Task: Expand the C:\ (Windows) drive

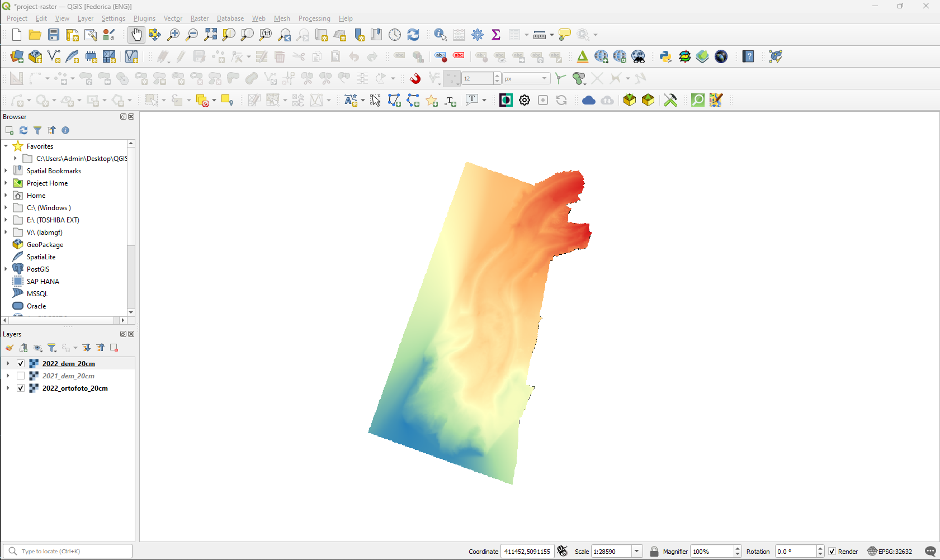Action: (6, 208)
